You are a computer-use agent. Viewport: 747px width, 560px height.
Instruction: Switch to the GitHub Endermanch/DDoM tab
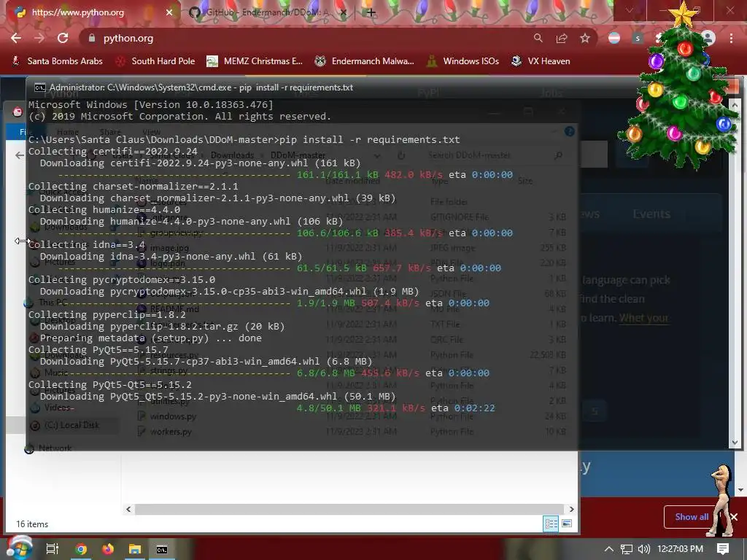(267, 12)
